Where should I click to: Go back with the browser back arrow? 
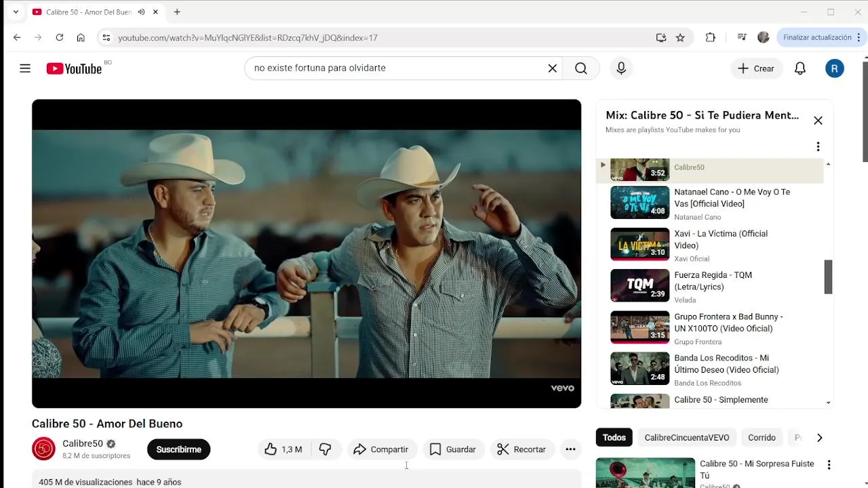click(17, 38)
